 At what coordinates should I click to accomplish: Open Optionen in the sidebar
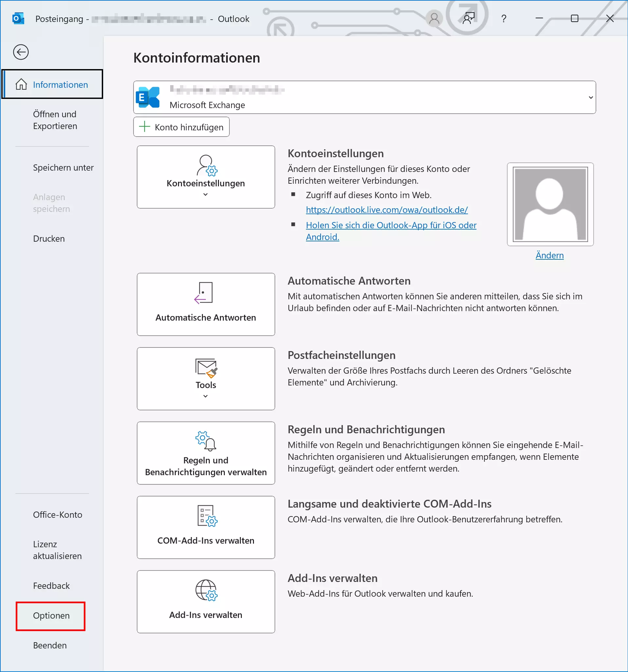pyautogui.click(x=51, y=616)
